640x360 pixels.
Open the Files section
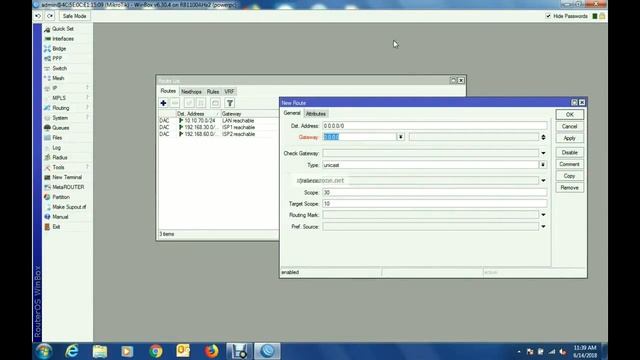pyautogui.click(x=57, y=138)
